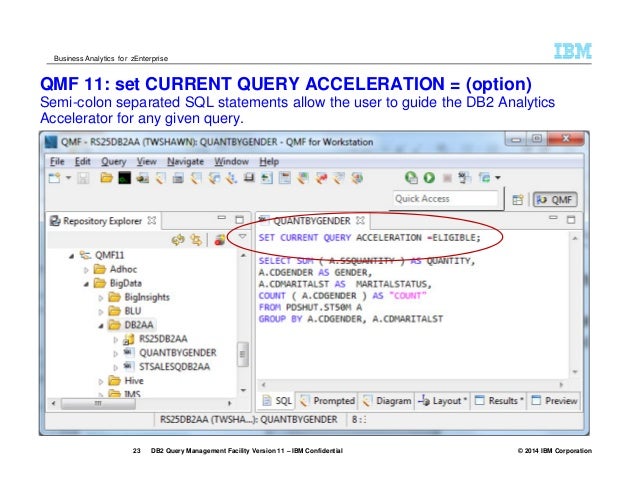Image resolution: width=638 pixels, height=493 pixels.
Task: Switch to the Preview tab
Action: [554, 401]
